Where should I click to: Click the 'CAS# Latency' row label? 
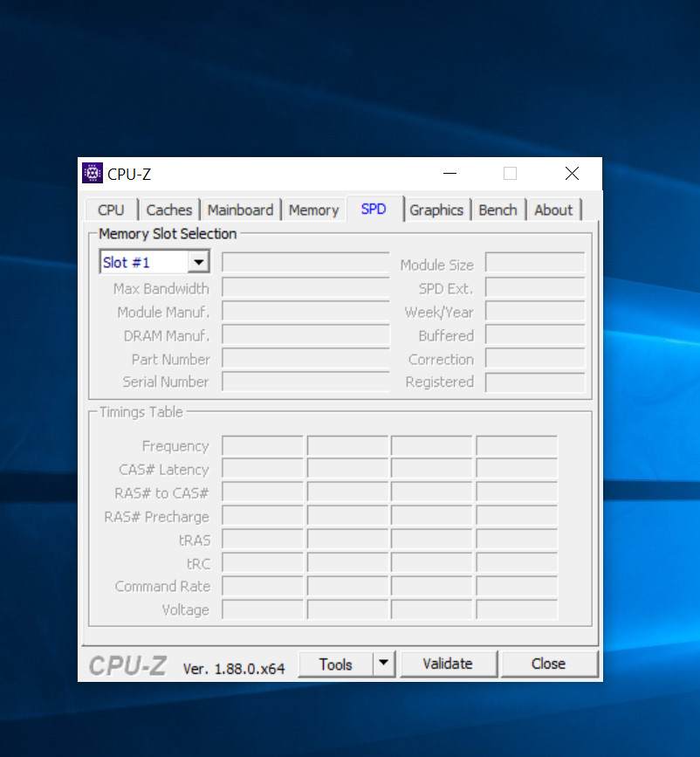point(164,470)
